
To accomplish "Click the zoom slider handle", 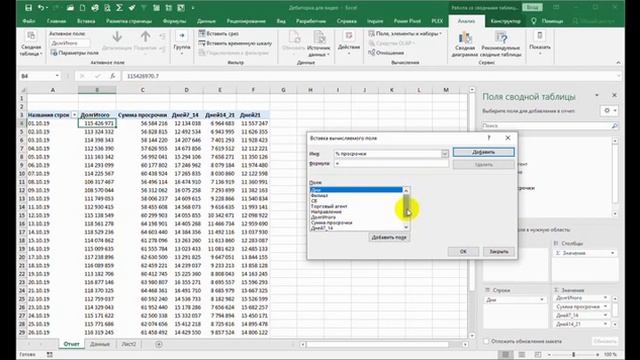I will 573,354.
